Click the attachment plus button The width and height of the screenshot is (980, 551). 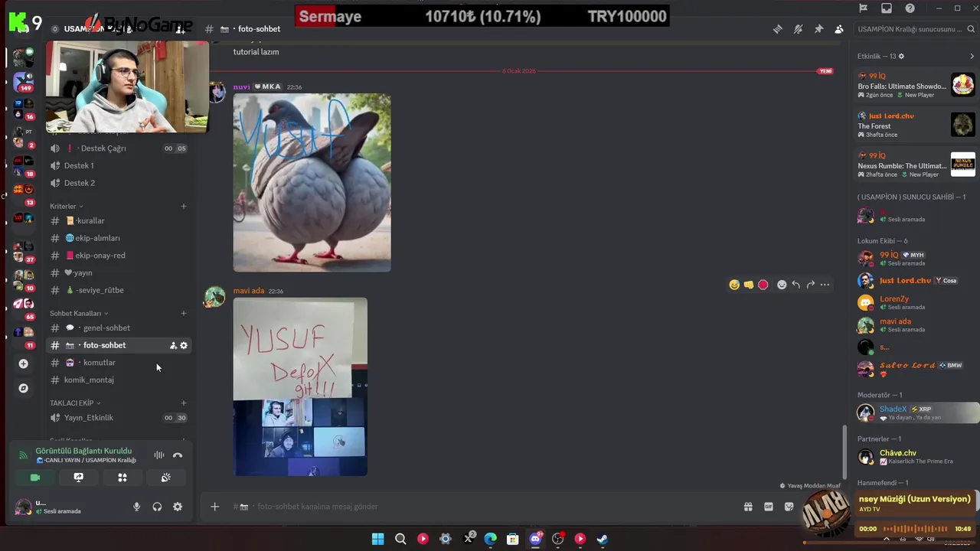coord(215,507)
